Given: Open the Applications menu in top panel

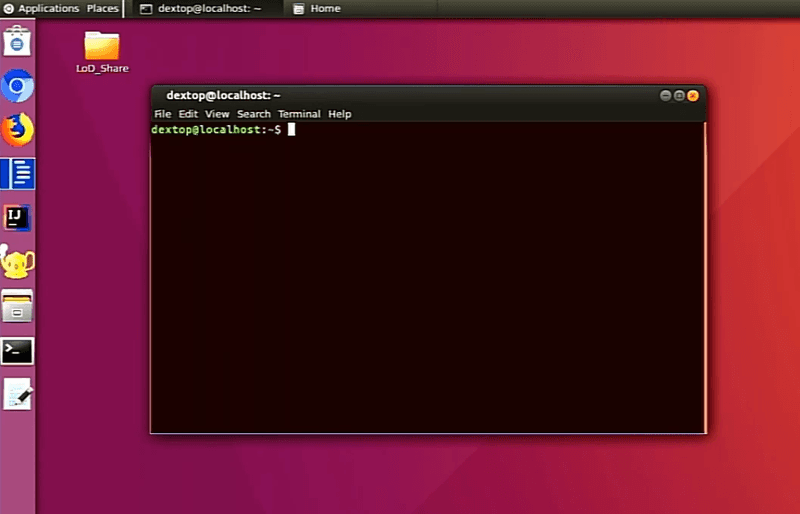Looking at the screenshot, I should (41, 8).
